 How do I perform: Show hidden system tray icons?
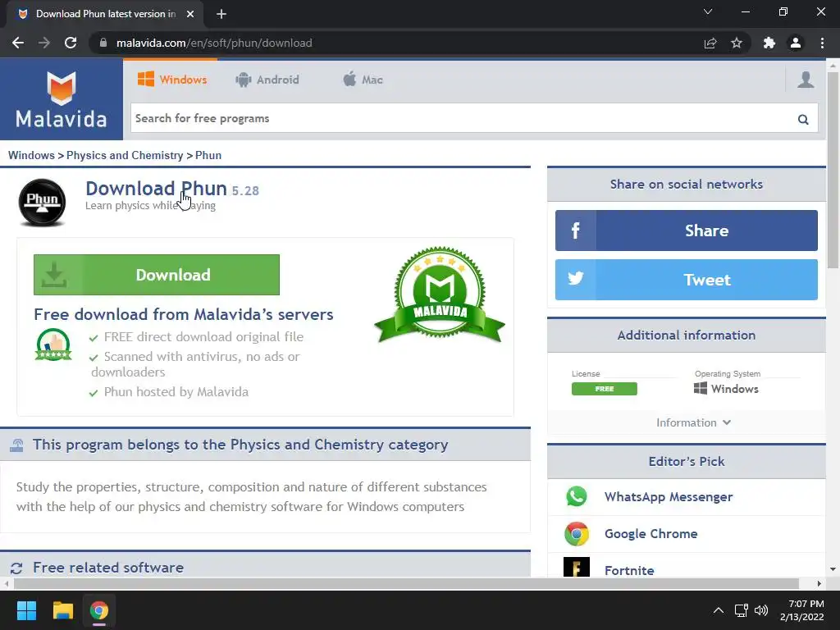tap(719, 610)
